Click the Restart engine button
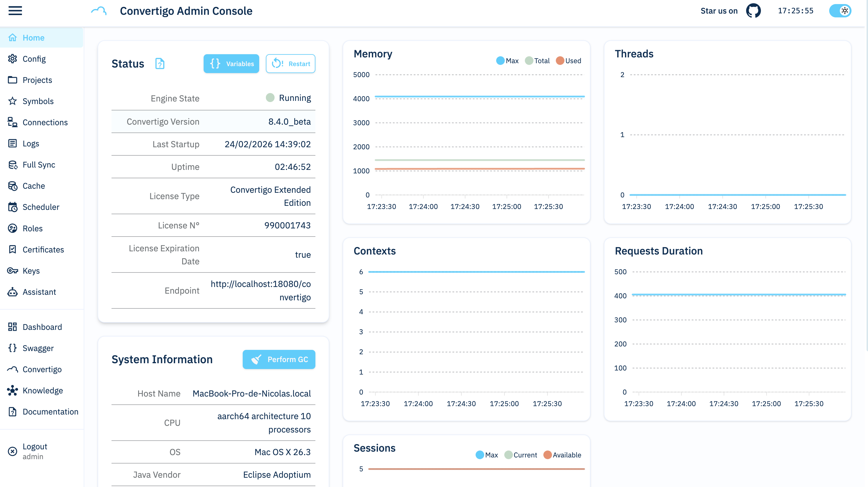 290,63
